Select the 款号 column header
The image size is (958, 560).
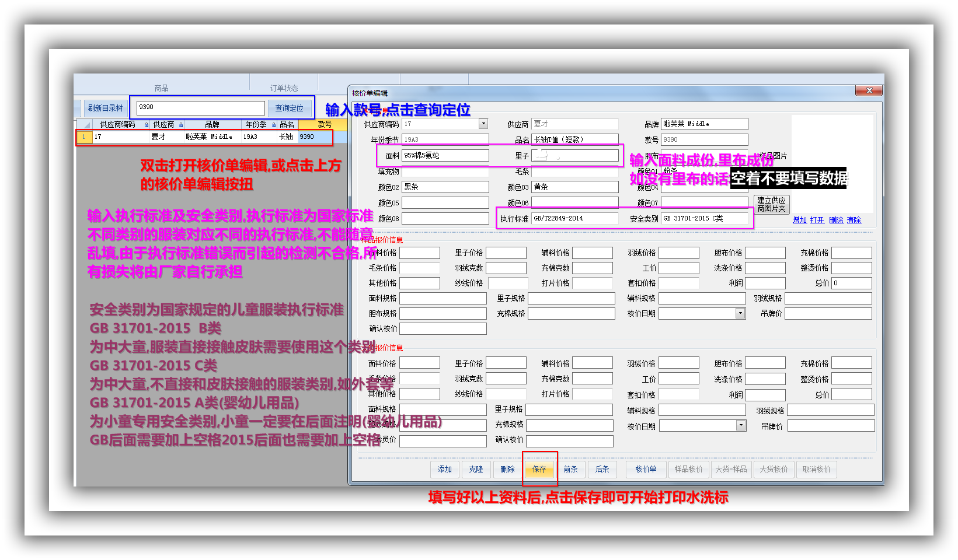coord(325,124)
